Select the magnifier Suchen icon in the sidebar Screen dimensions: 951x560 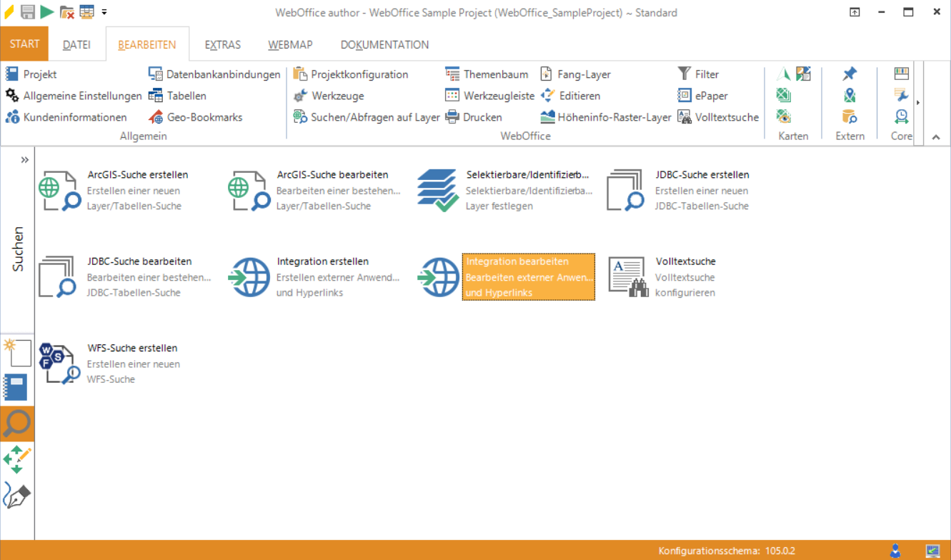(x=16, y=424)
